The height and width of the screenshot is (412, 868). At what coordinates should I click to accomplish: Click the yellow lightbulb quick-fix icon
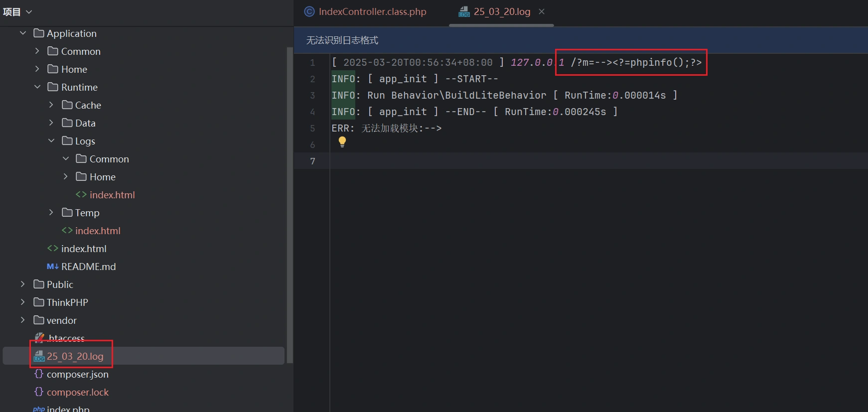342,142
